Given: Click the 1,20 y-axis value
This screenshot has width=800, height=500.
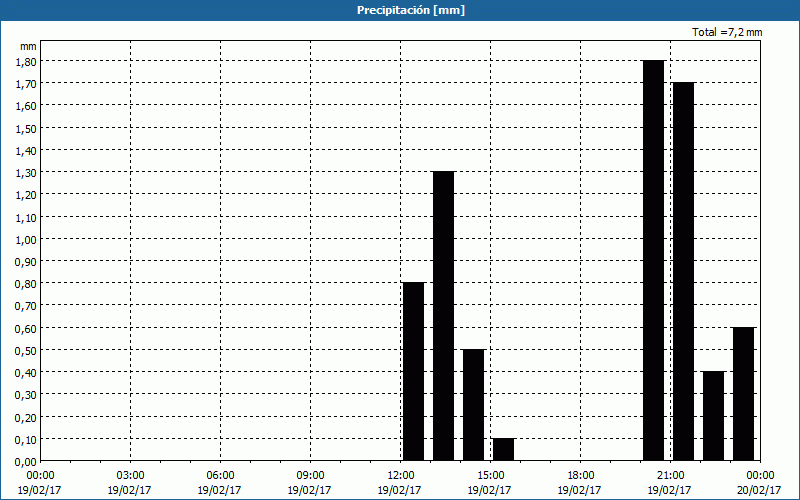Looking at the screenshot, I should point(26,195).
